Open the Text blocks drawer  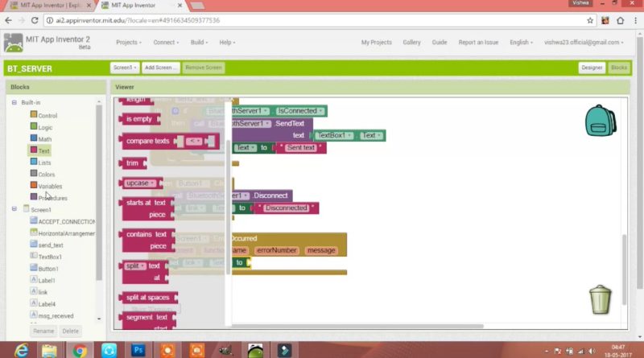[x=43, y=151]
